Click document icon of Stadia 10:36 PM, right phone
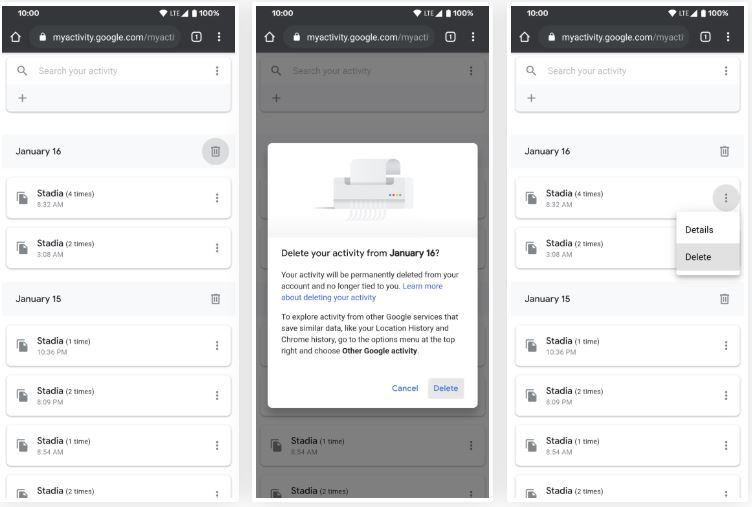Image resolution: width=752 pixels, height=507 pixels. click(531, 345)
